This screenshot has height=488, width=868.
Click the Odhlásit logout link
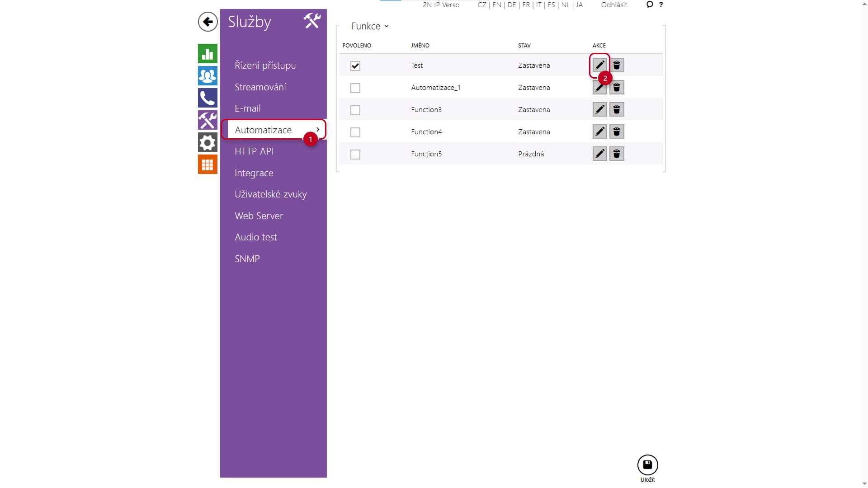614,5
